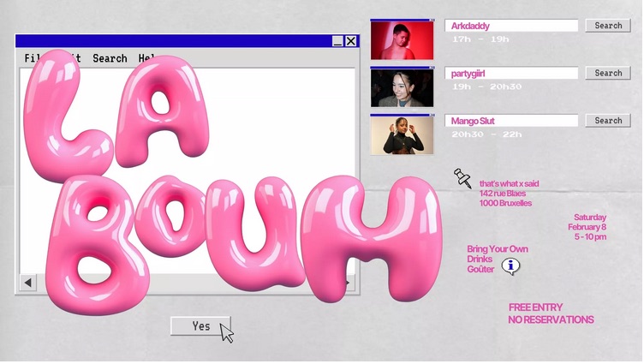
Task: Minimize the blue title bar window
Action: [337, 41]
